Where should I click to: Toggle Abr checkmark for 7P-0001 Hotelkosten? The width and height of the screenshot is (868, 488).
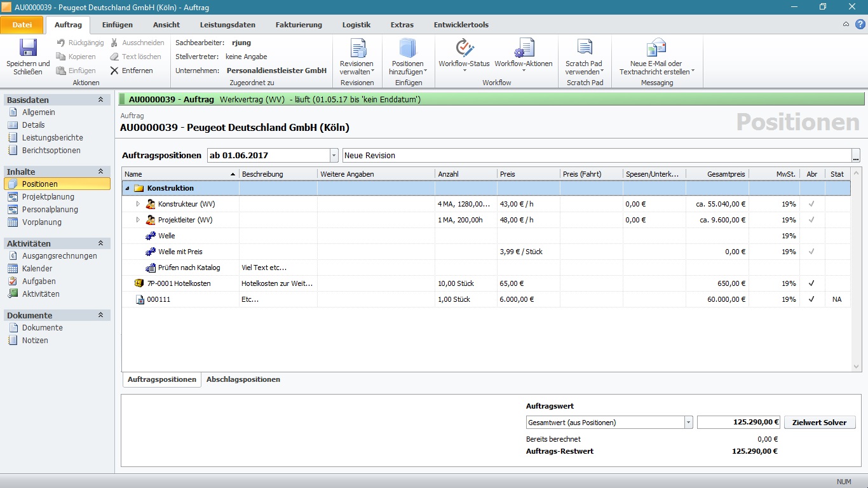(x=811, y=283)
